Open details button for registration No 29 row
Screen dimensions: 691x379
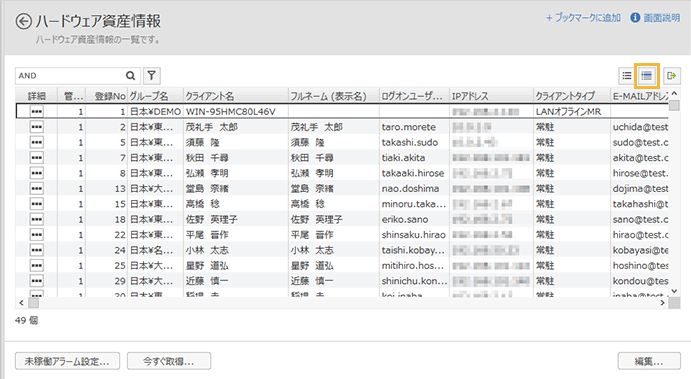coord(37,281)
